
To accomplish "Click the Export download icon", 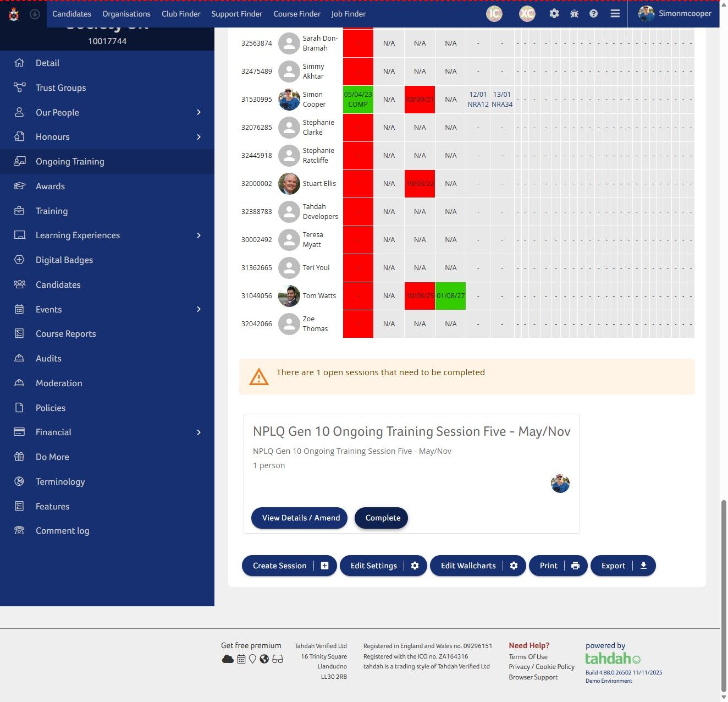I will click(643, 566).
